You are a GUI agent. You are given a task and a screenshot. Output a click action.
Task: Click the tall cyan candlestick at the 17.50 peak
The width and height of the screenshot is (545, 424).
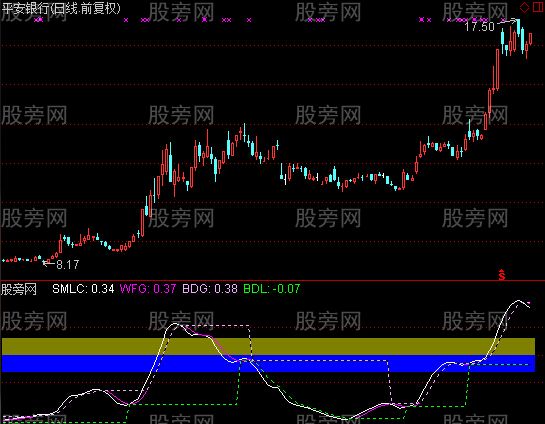pos(518,28)
